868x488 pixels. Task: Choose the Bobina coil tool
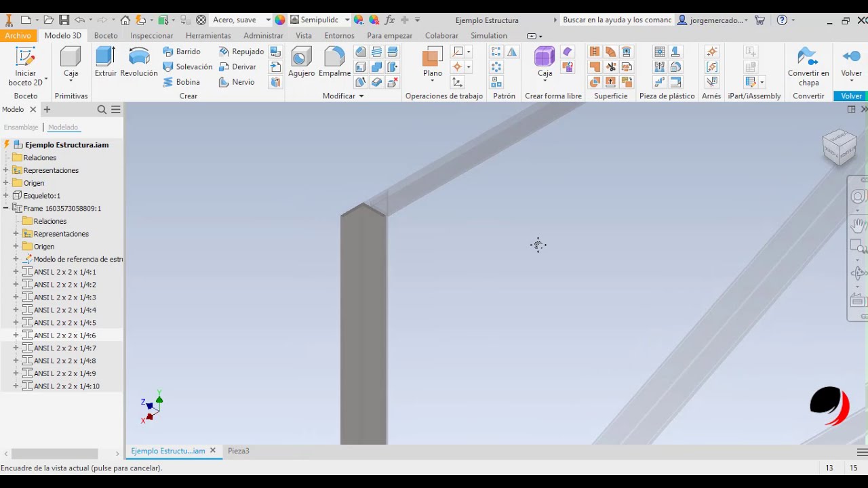(181, 82)
